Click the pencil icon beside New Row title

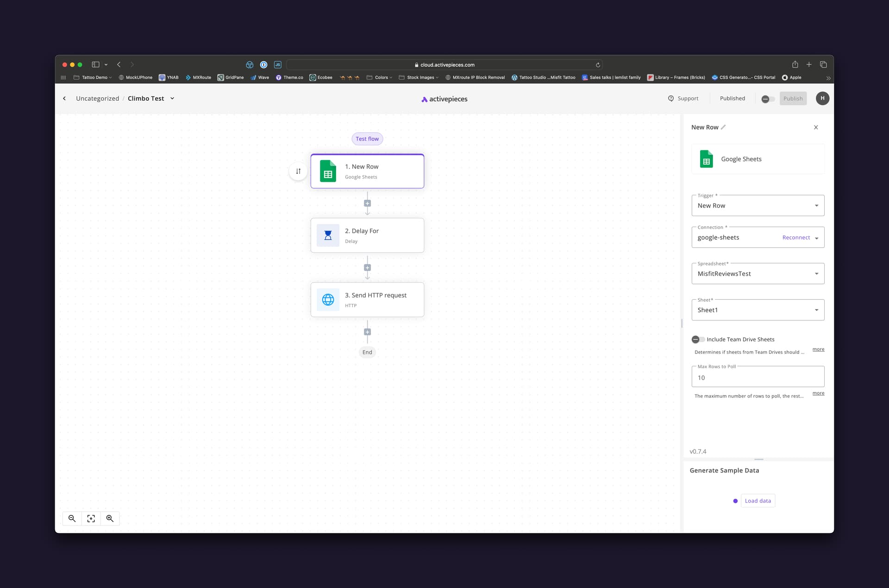tap(723, 127)
